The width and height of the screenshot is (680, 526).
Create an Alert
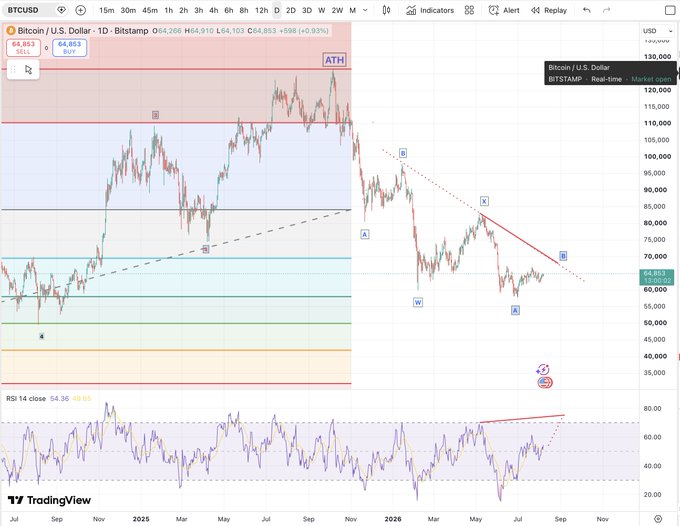pos(503,10)
